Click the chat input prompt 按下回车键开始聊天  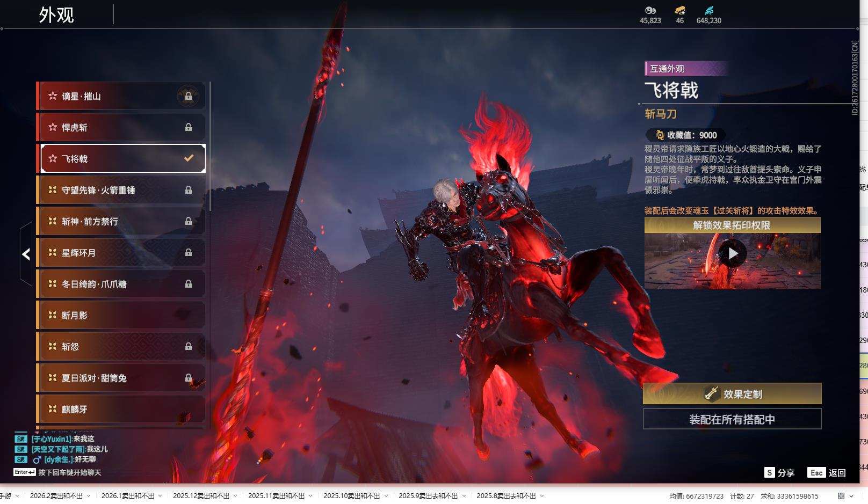[x=70, y=473]
